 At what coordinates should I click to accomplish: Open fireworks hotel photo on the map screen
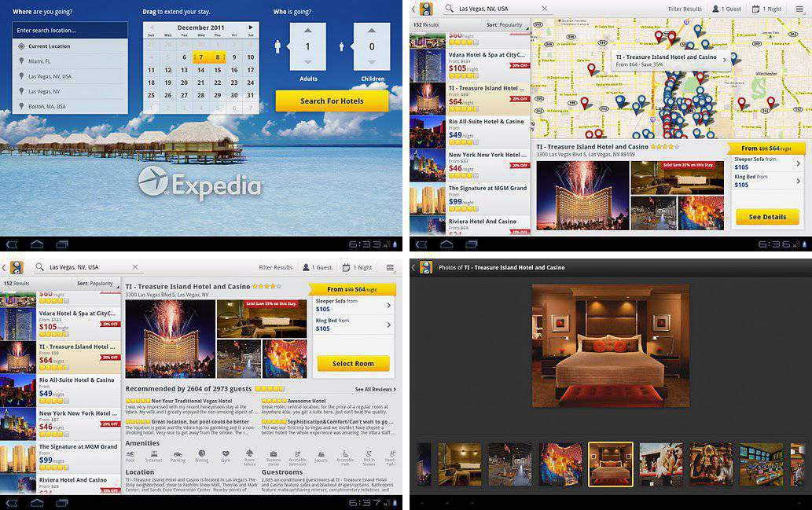coord(582,195)
